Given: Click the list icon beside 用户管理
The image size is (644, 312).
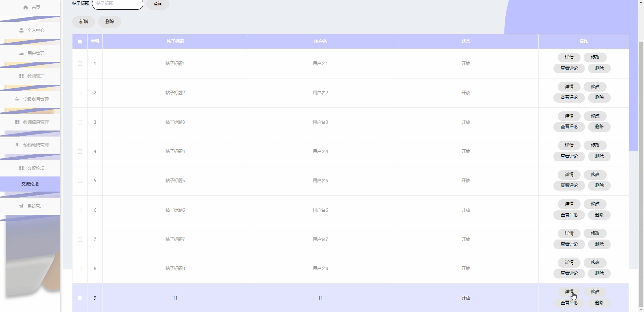Looking at the screenshot, I should click(x=21, y=53).
